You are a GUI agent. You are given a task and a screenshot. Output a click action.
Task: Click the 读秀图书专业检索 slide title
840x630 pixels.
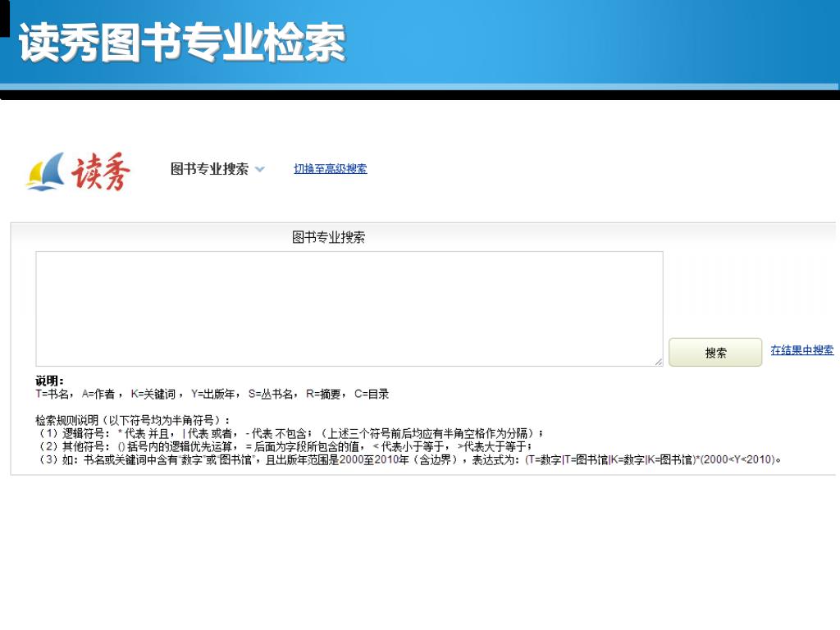(183, 43)
